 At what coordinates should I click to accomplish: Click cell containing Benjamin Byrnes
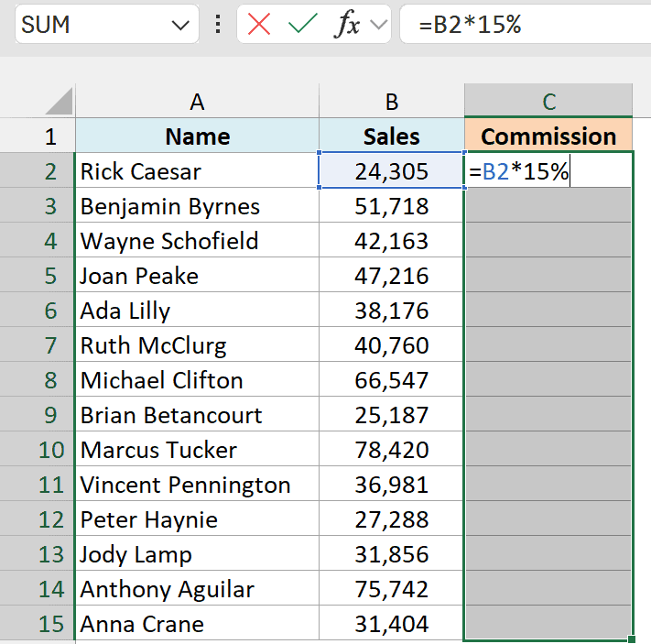click(197, 206)
